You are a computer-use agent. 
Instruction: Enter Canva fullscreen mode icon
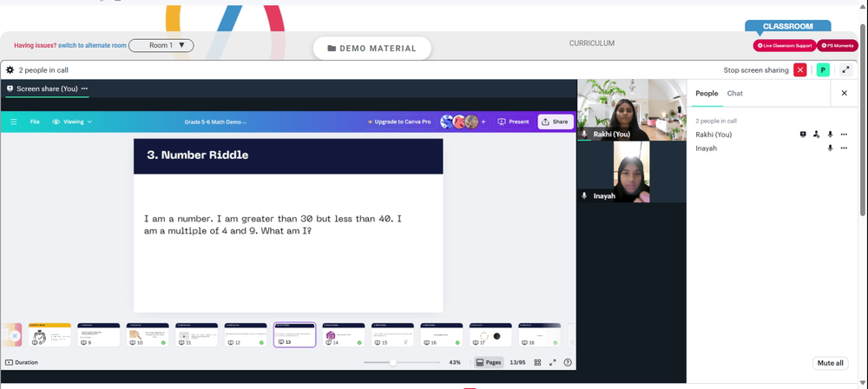552,362
